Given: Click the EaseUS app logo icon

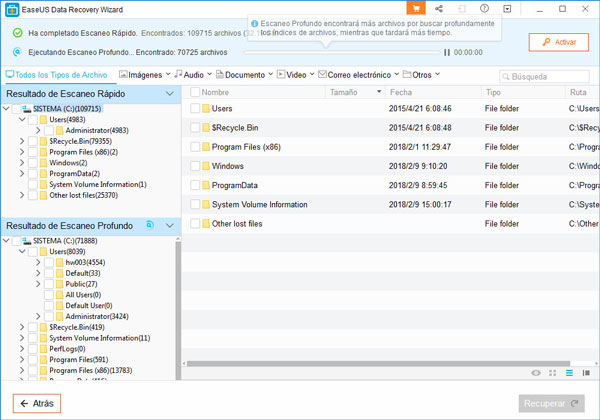Looking at the screenshot, I should pos(12,10).
